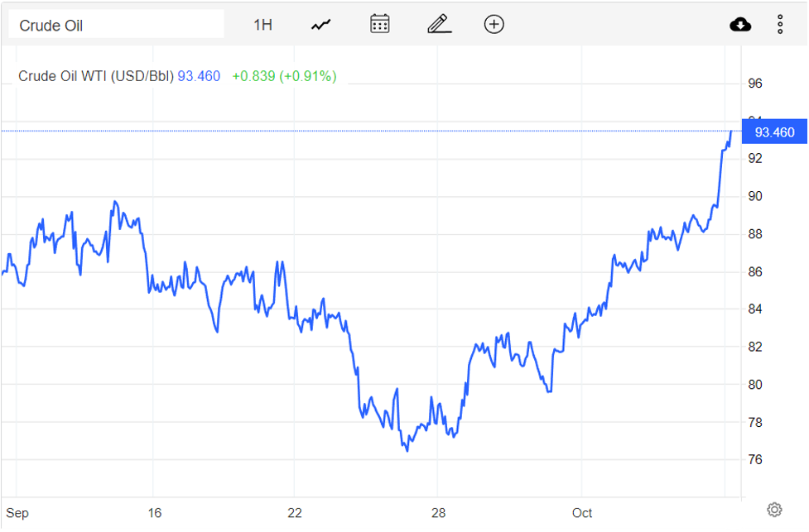Click the 76 price axis label
Screen dimensions: 809x532
point(754,460)
